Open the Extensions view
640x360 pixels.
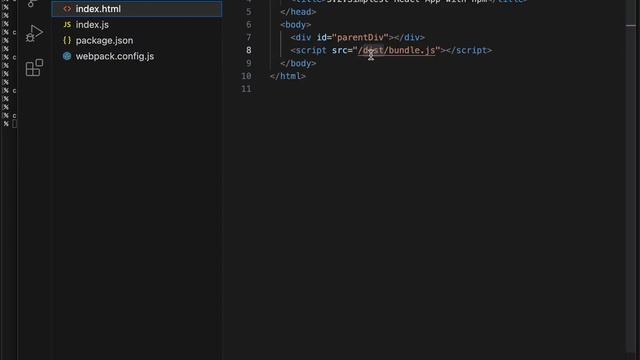(x=34, y=67)
